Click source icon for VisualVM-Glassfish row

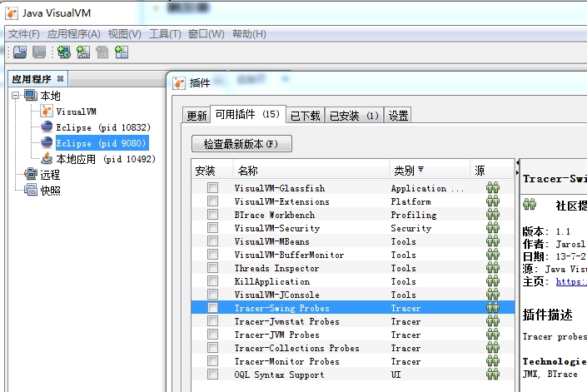pos(493,188)
